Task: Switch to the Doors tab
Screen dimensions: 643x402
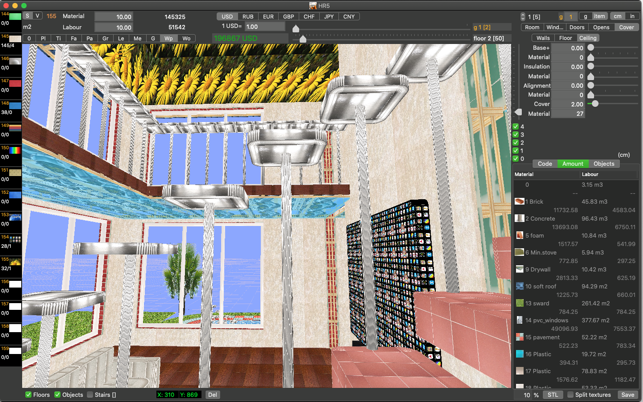Action: [577, 27]
